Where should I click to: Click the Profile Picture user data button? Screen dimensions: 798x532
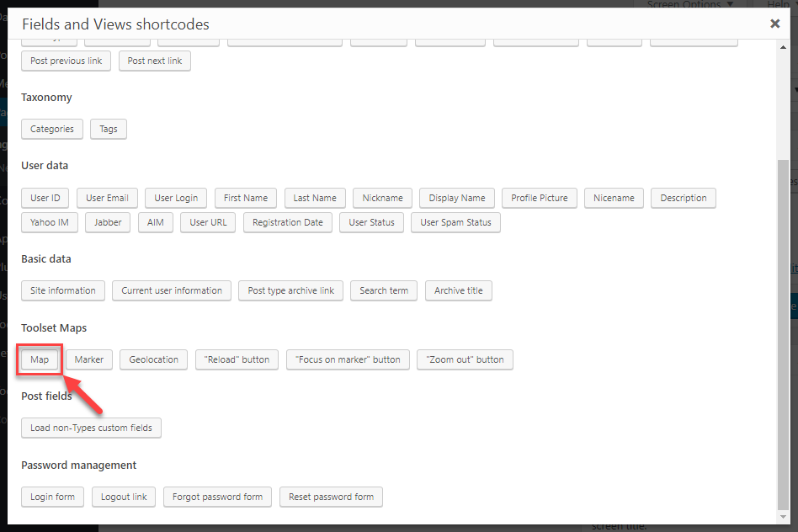click(x=540, y=198)
